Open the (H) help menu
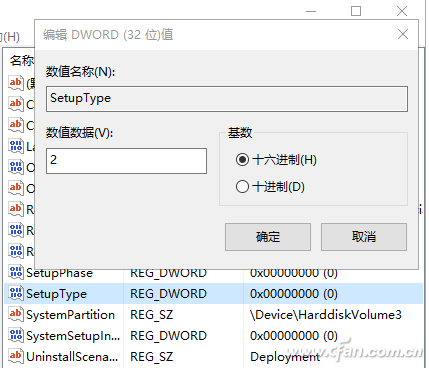This screenshot has width=429, height=368. tap(10, 37)
